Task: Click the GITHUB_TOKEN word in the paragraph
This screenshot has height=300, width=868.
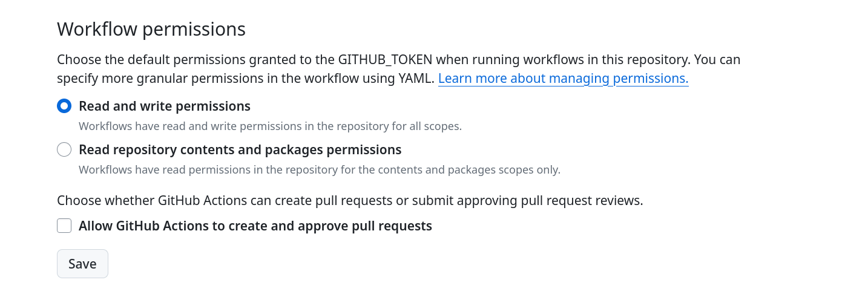Action: 385,60
